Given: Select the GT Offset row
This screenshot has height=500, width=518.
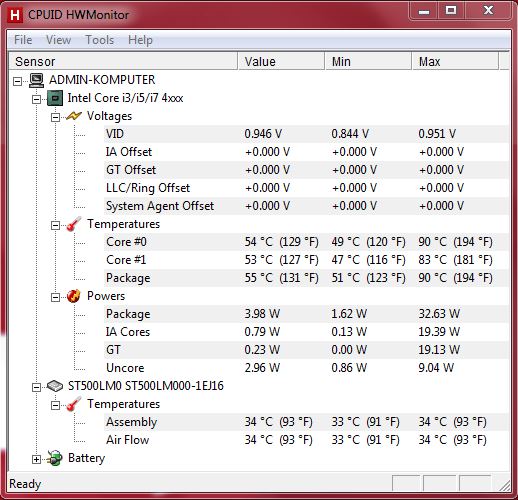Looking at the screenshot, I should [307, 170].
